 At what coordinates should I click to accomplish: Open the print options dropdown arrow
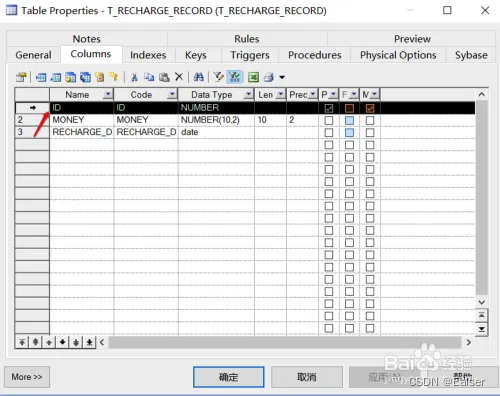[282, 77]
